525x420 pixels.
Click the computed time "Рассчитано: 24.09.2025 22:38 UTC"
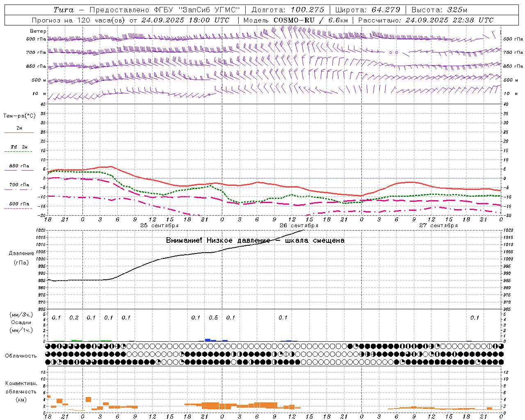[x=426, y=20]
